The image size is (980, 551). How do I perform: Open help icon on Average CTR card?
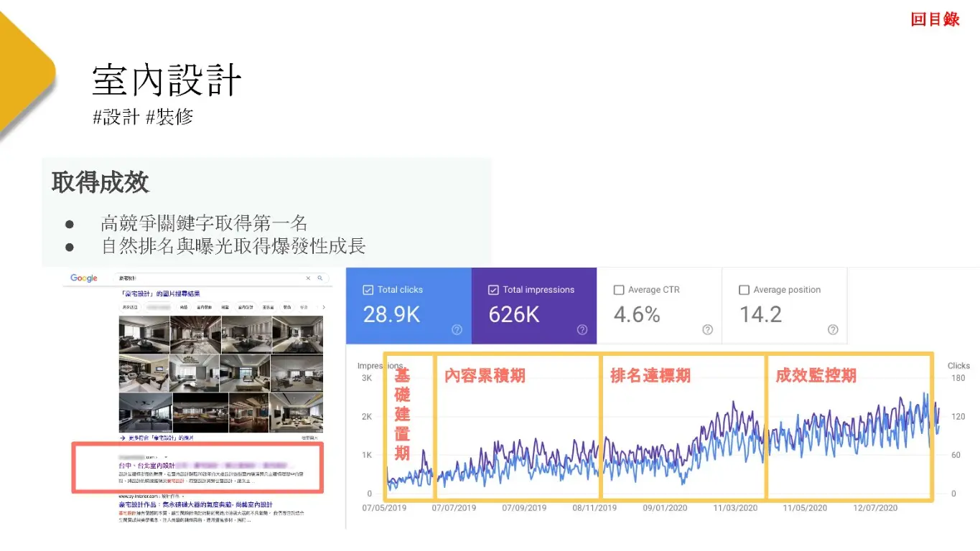707,330
